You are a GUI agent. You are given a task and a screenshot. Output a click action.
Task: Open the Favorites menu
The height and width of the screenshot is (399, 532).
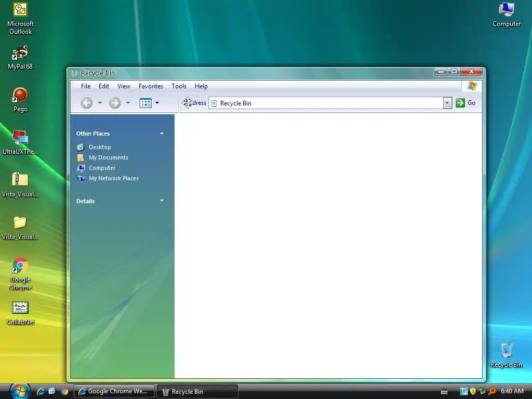(x=151, y=86)
